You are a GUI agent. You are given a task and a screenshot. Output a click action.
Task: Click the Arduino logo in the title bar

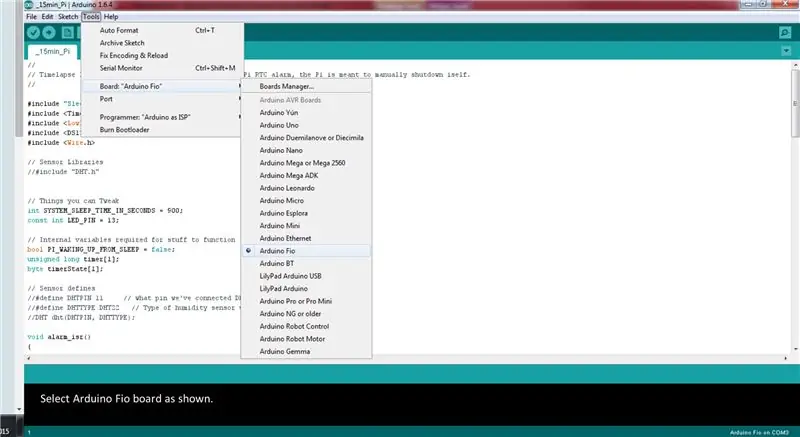[29, 5]
